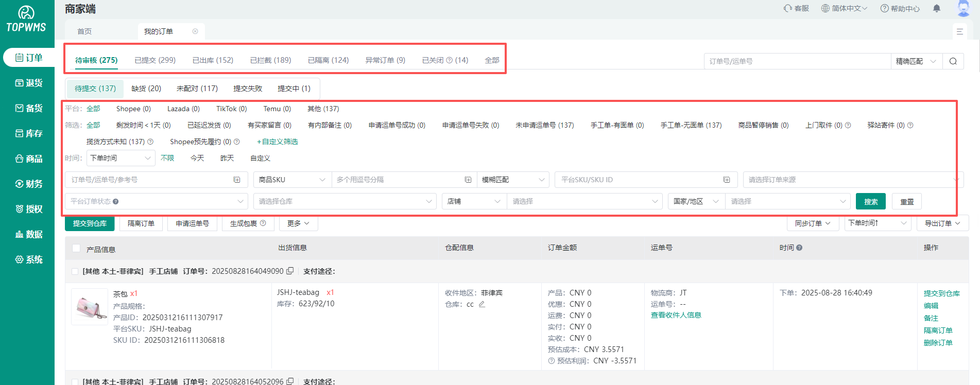Open the user avatar menu

tap(964, 8)
